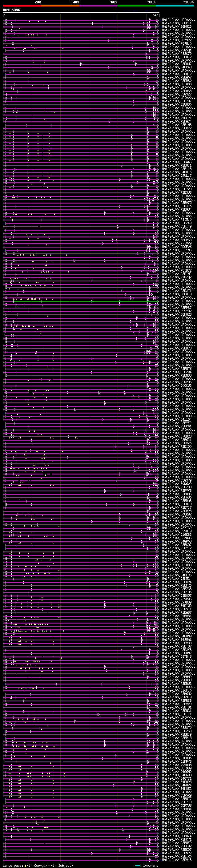Go to subject UniRef100_A2G2D6
Image resolution: width=197 pixels, height=868 pixels.
pyautogui.click(x=177, y=382)
